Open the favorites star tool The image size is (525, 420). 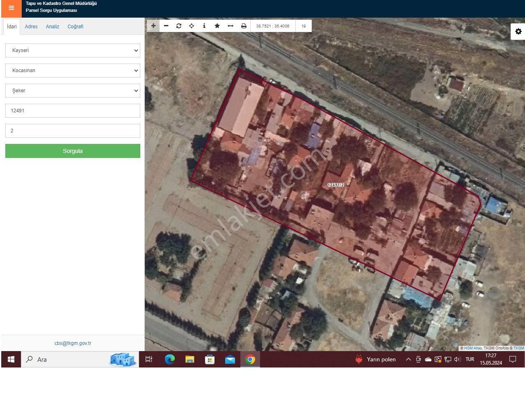(x=217, y=26)
